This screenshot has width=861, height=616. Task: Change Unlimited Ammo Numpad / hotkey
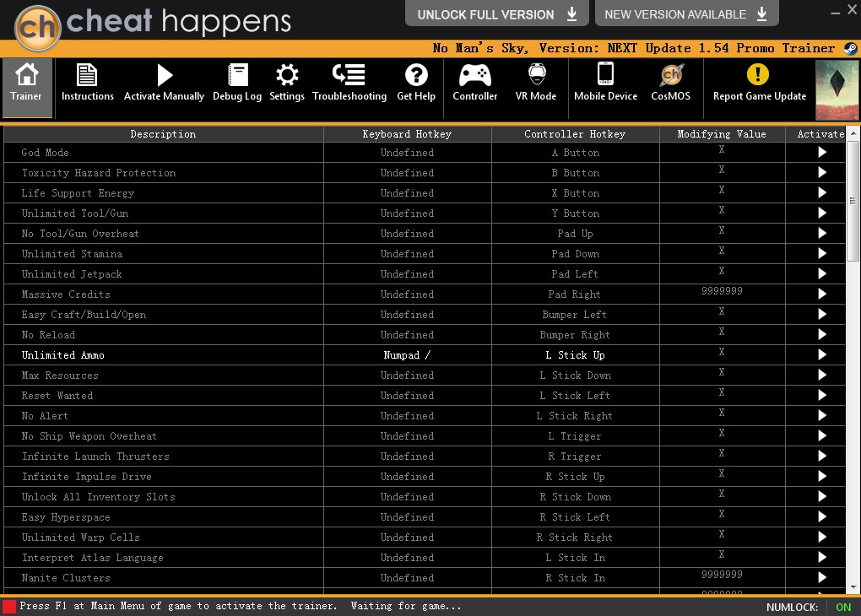coord(407,355)
